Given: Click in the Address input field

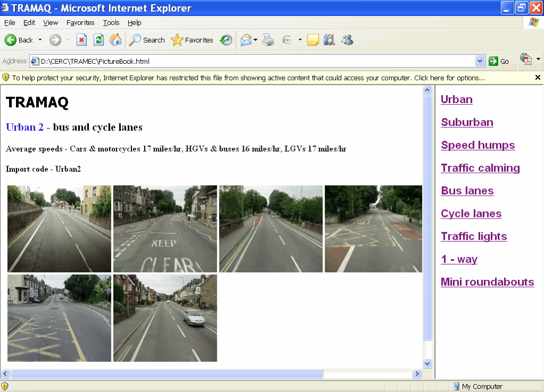Looking at the screenshot, I should (255, 61).
